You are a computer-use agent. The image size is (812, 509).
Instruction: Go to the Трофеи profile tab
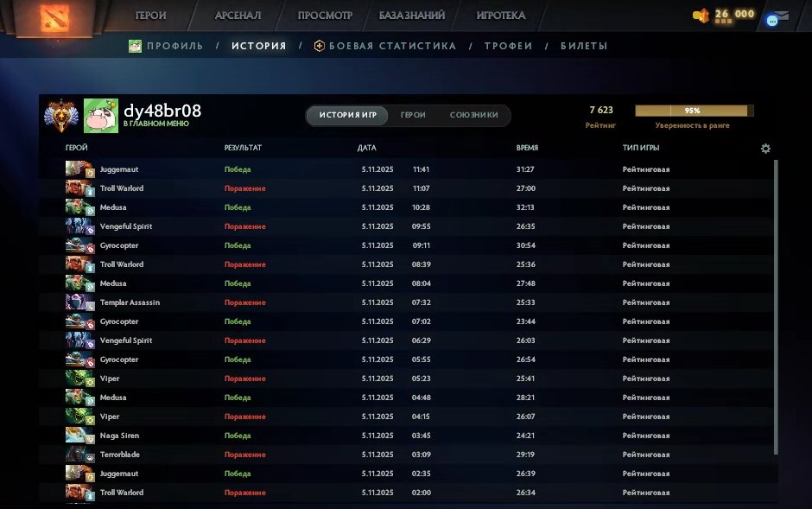pyautogui.click(x=508, y=46)
